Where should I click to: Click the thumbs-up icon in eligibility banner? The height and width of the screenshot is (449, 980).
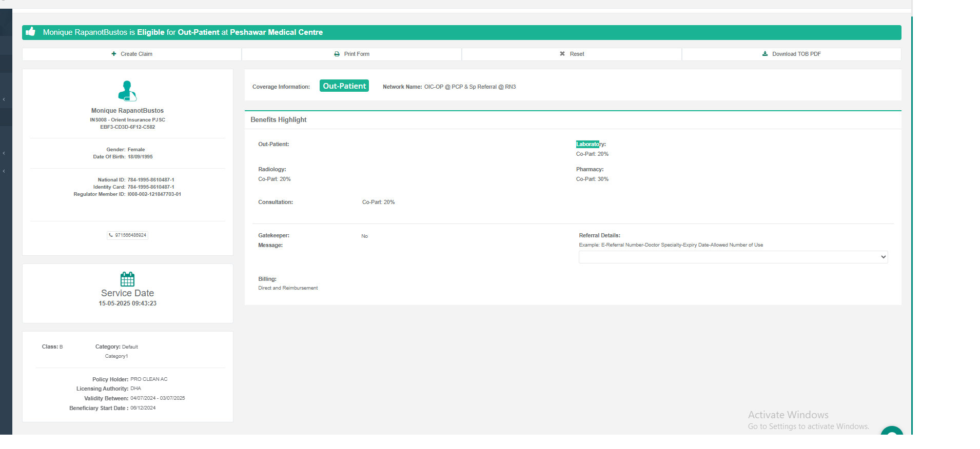(31, 32)
